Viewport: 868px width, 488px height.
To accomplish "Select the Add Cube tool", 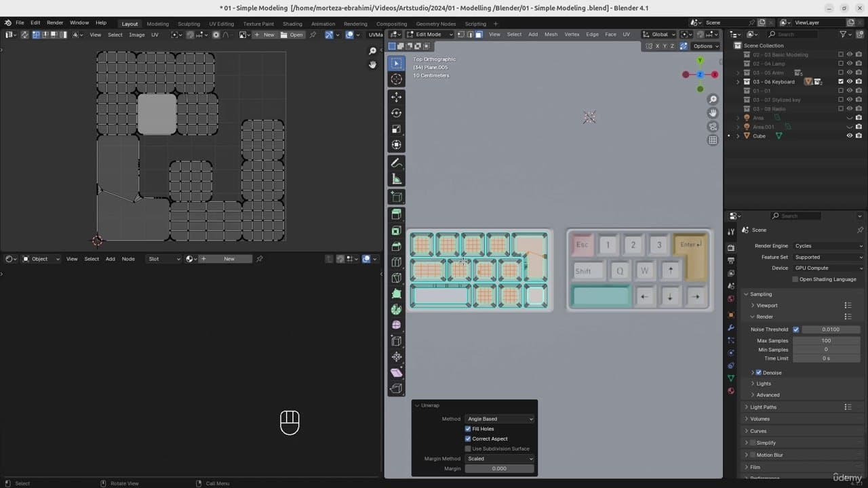I will [x=397, y=197].
